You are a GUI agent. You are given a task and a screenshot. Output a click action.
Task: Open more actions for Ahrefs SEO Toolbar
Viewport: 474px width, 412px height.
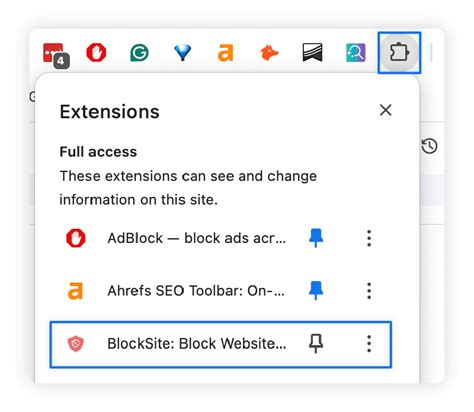369,291
